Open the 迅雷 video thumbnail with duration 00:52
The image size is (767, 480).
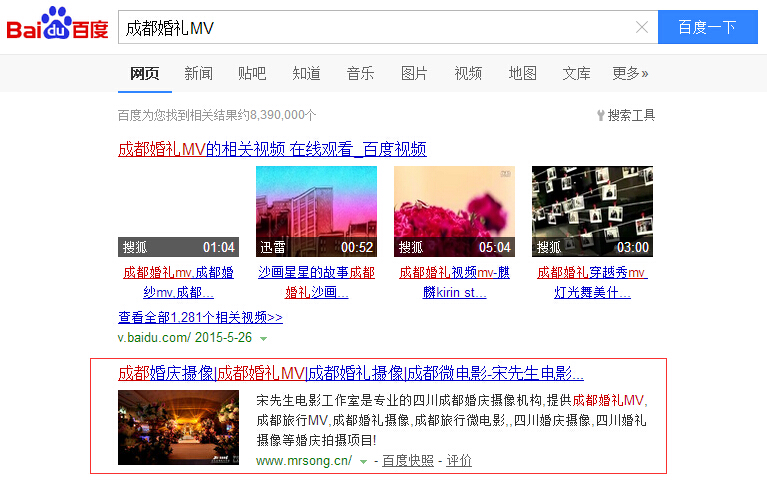(316, 212)
